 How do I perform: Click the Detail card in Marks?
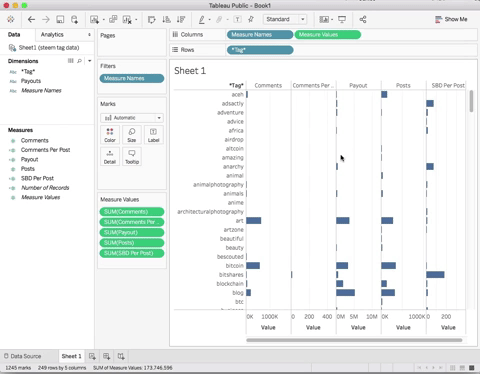(x=110, y=156)
